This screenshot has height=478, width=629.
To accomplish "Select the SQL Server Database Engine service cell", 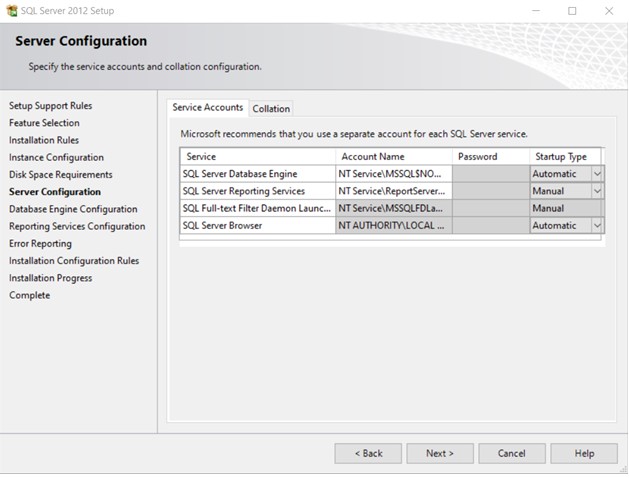I will 258,174.
